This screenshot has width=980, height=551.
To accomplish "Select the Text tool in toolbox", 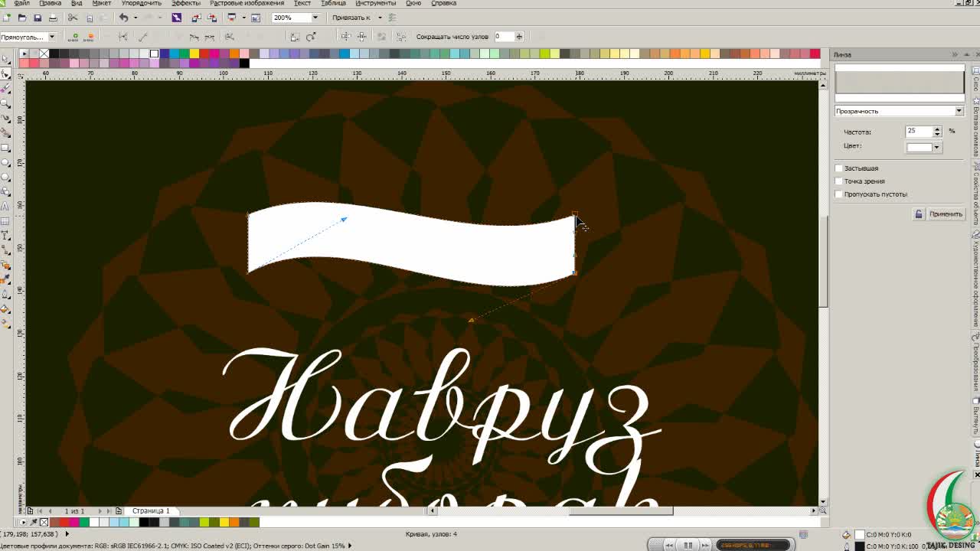I will click(5, 207).
